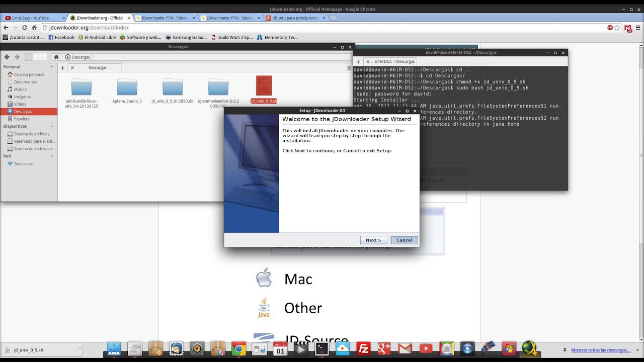This screenshot has width=644, height=362.
Task: Select adt-bundle-linux-x86_64 folder
Action: pyautogui.click(x=82, y=93)
